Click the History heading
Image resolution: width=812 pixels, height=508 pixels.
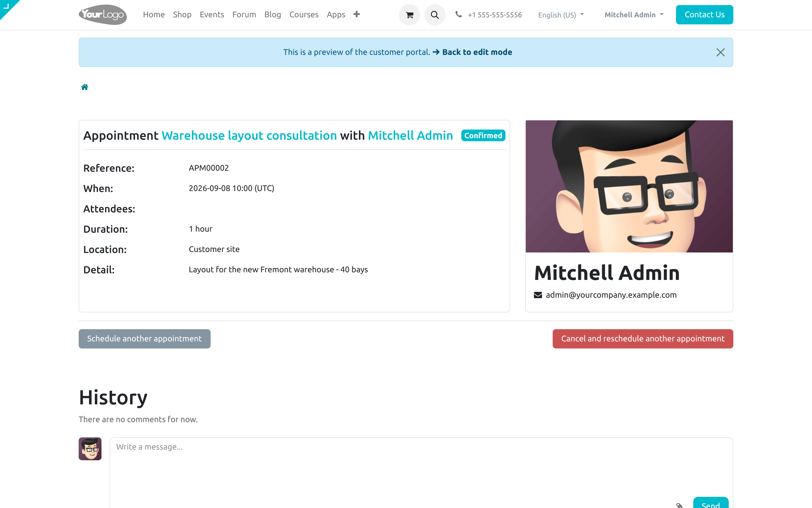pyautogui.click(x=113, y=398)
